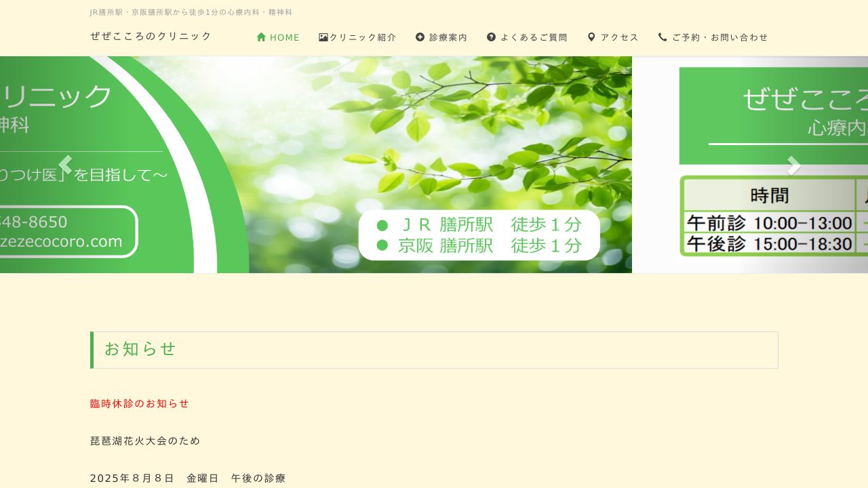The image size is (868, 488).
Task: Advance carousel with the right chevron
Action: 793,165
